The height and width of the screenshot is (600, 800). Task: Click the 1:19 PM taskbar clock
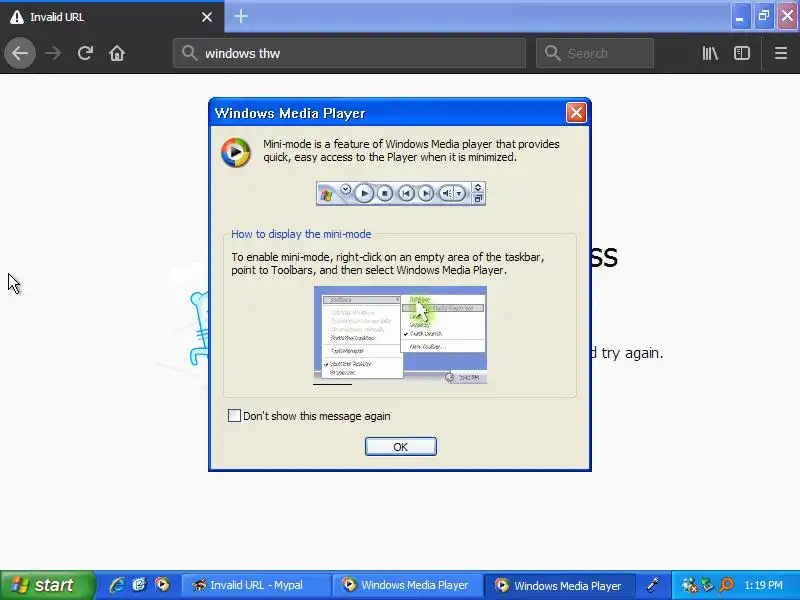[763, 585]
